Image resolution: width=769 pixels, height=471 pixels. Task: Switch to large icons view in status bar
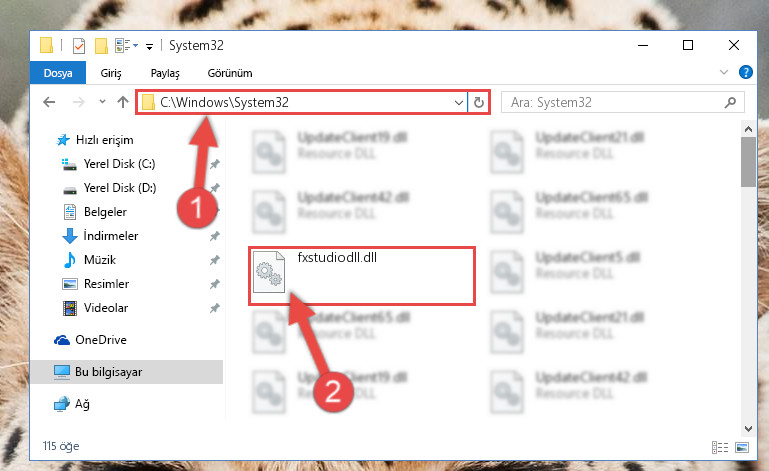742,447
